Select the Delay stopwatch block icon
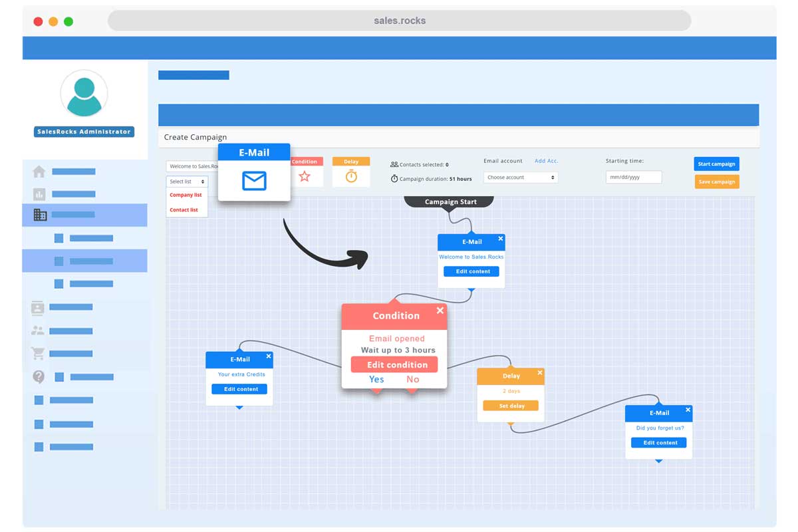This screenshot has height=532, width=798. point(351,176)
